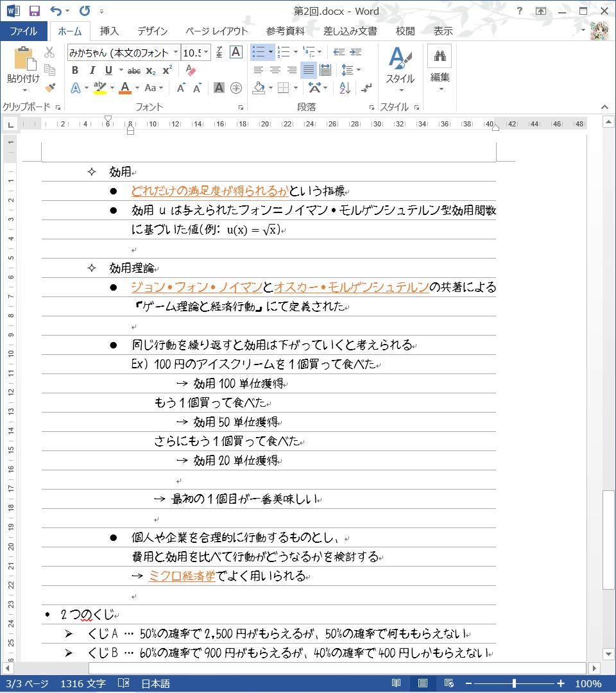Open the 校閲 ribbon tab

pyautogui.click(x=405, y=31)
